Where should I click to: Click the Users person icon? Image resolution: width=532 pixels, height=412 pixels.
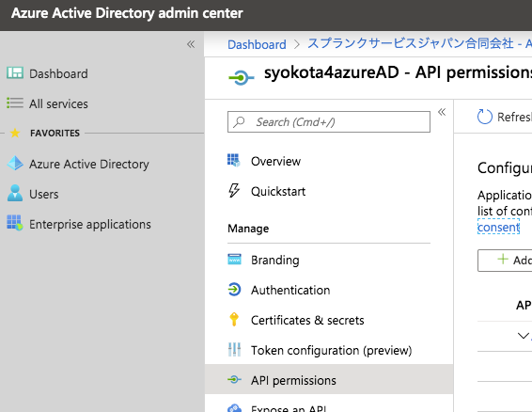pos(15,193)
